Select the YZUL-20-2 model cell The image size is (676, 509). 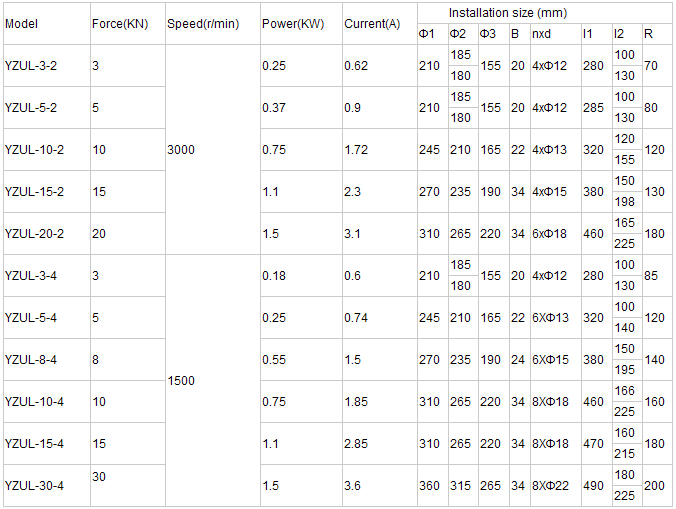coord(34,233)
